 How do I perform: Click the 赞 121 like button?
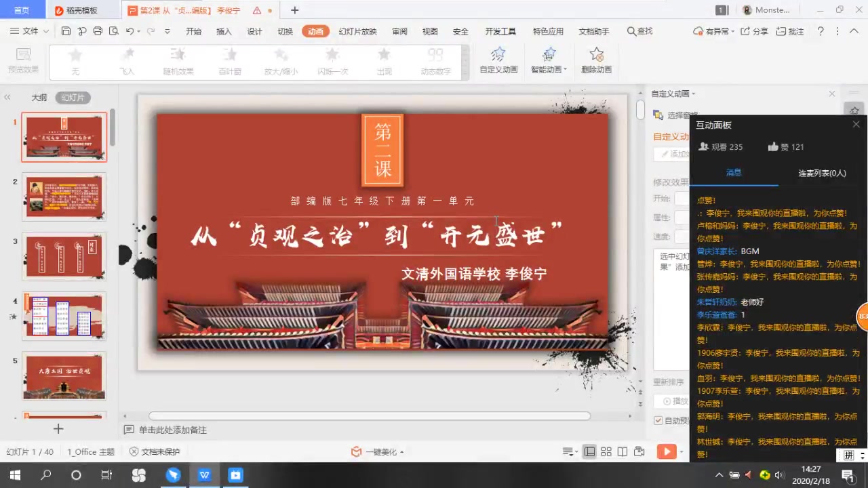click(x=786, y=146)
